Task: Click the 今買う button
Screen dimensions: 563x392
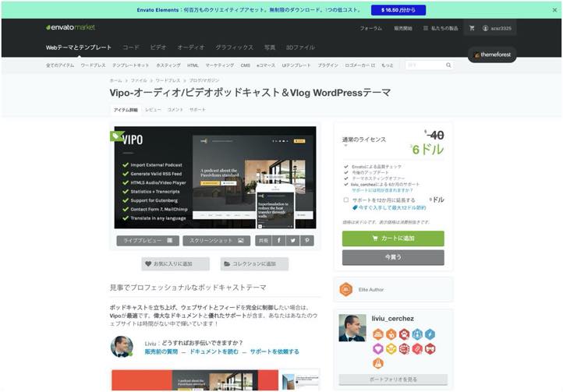Action: tap(393, 257)
